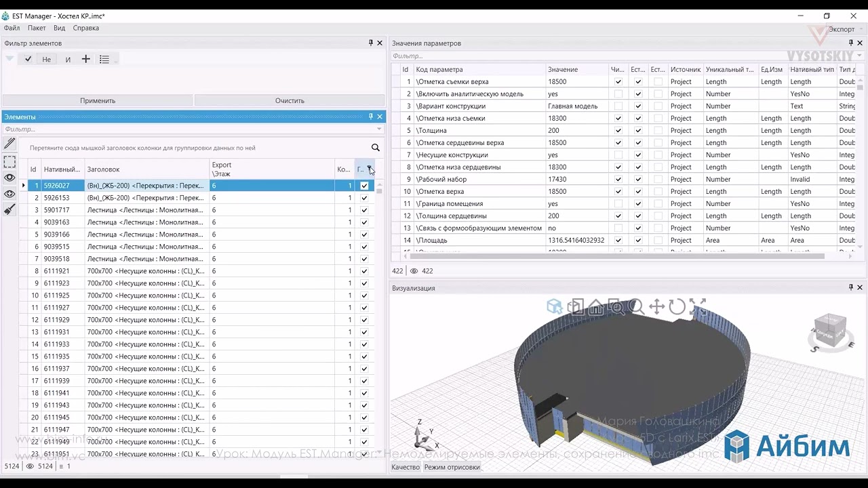Expand the row indicator arrow for row 1
The height and width of the screenshot is (488, 868).
[24, 186]
